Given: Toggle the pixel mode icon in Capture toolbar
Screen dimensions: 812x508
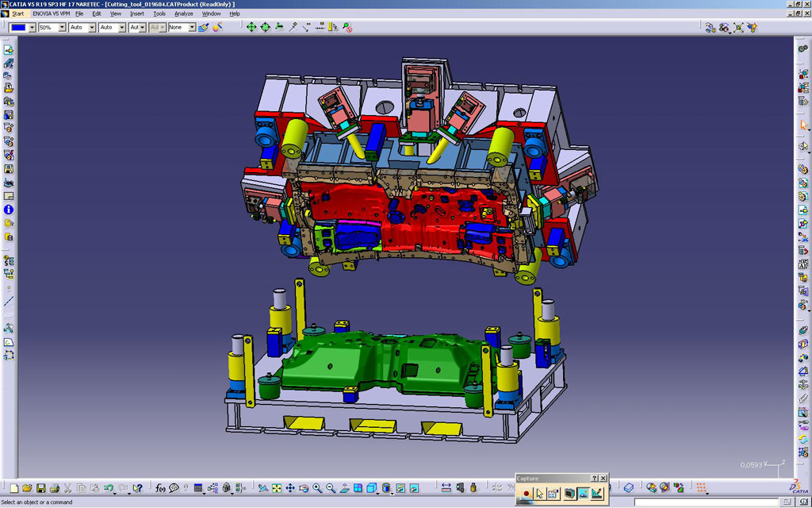Looking at the screenshot, I should 583,494.
